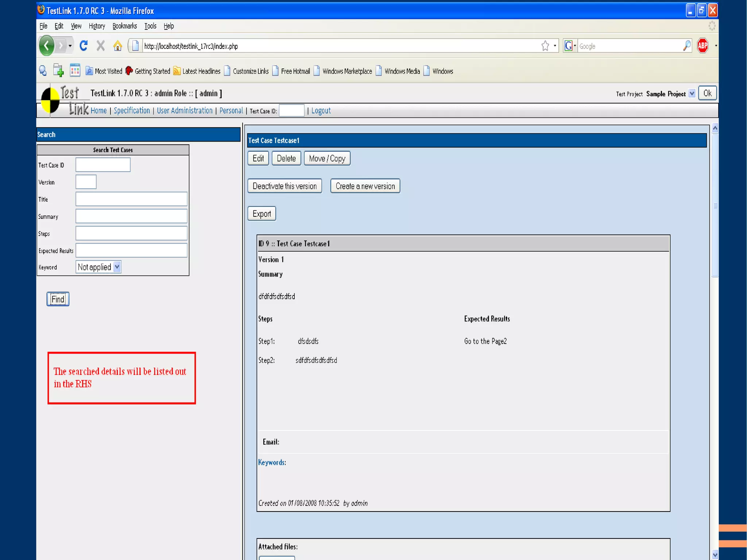This screenshot has height=560, width=747.
Task: Open the Test Project Sample Project dropdown
Action: coord(692,94)
